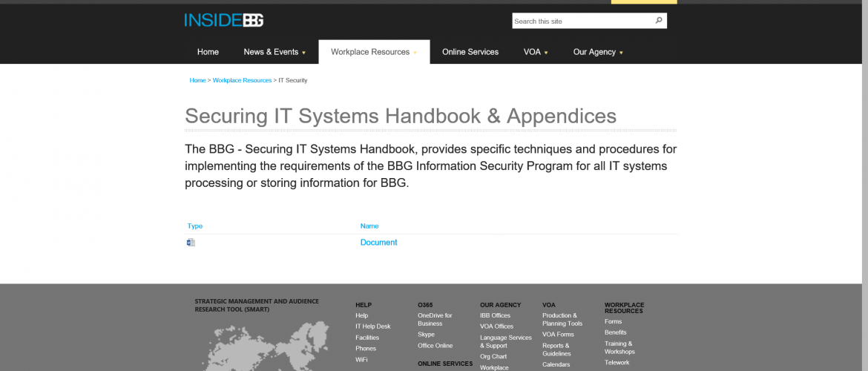Open Reports & Guidelines footer link
This screenshot has width=868, height=371.
pos(556,349)
